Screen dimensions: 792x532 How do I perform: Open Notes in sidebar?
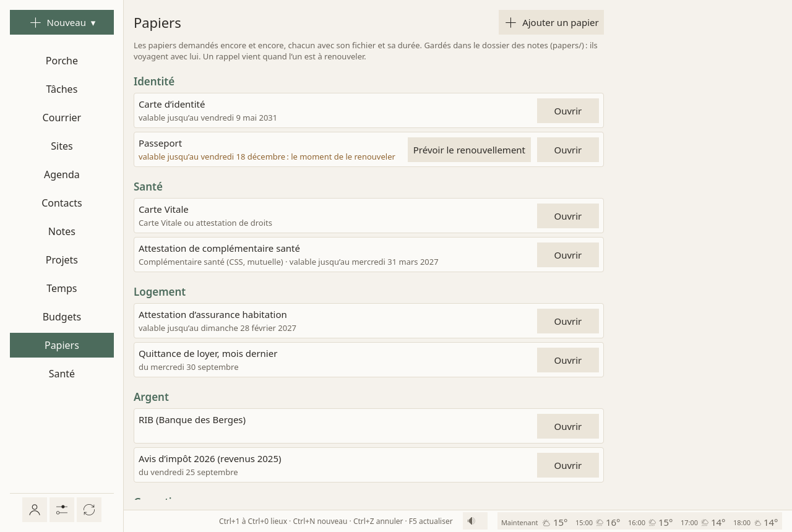coord(62,231)
